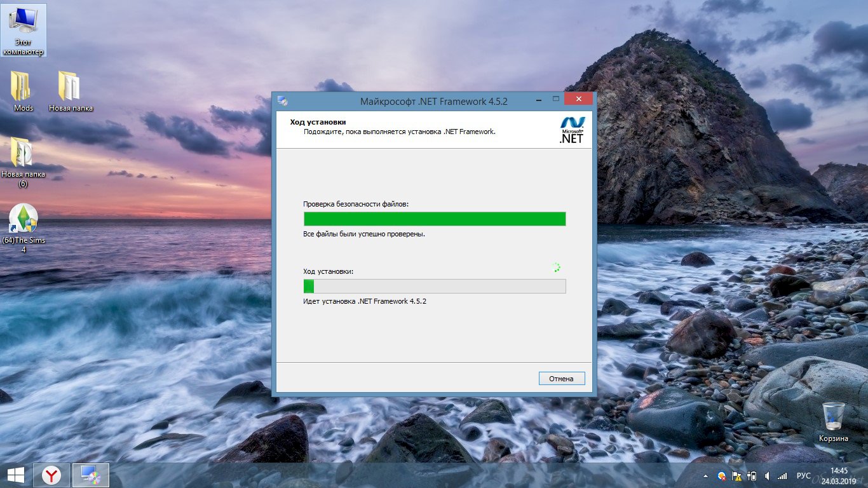This screenshot has height=488, width=868.
Task: Click the Microsoft .NET logo
Action: click(x=571, y=130)
